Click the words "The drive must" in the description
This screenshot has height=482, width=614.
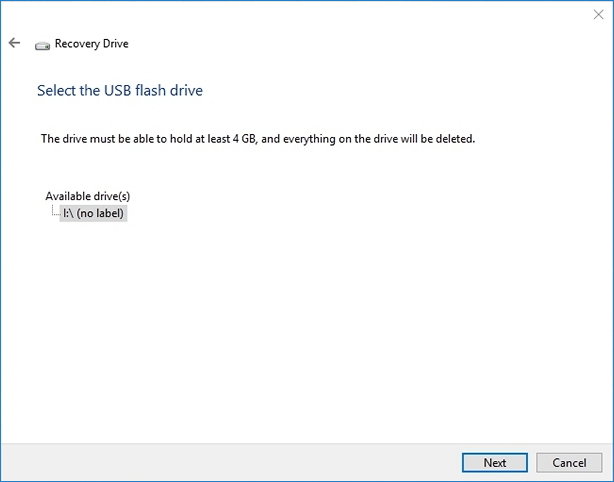[x=76, y=138]
